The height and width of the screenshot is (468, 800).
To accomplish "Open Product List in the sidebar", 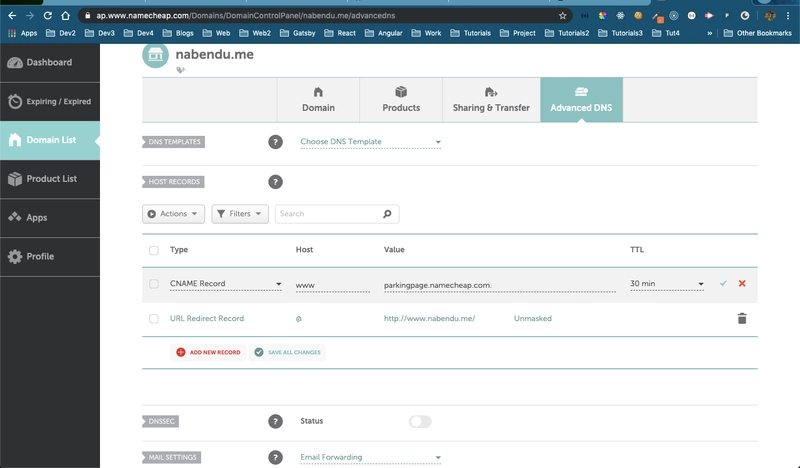I will click(50, 179).
